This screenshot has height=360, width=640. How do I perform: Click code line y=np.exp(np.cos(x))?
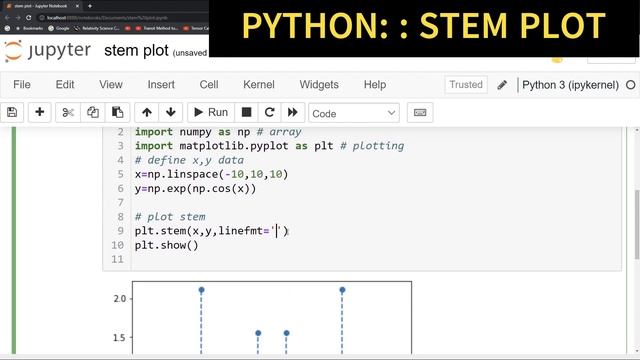coord(196,189)
